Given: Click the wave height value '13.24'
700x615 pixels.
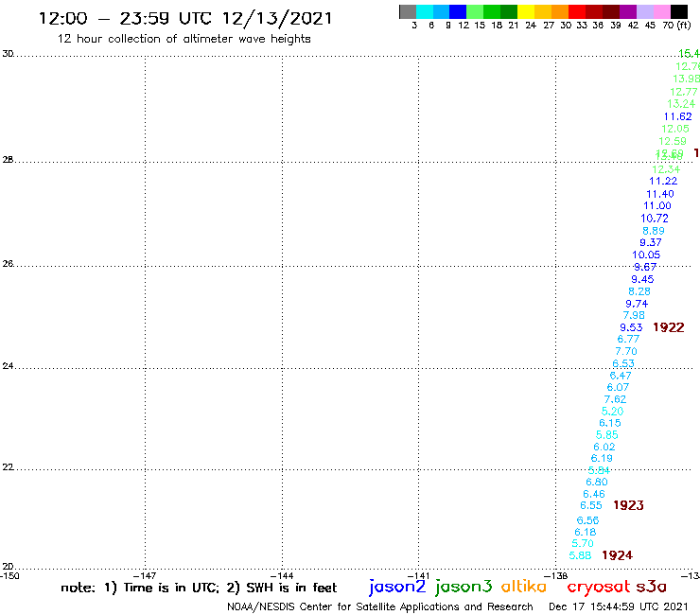Looking at the screenshot, I should (681, 104).
